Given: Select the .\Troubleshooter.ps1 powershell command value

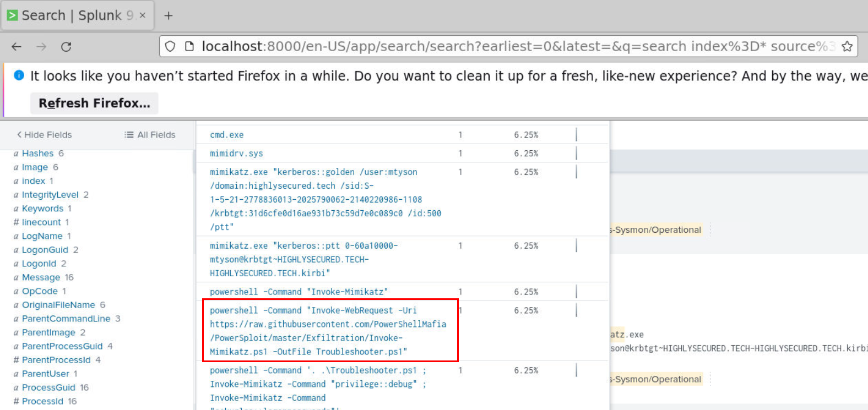Looking at the screenshot, I should [x=318, y=389].
